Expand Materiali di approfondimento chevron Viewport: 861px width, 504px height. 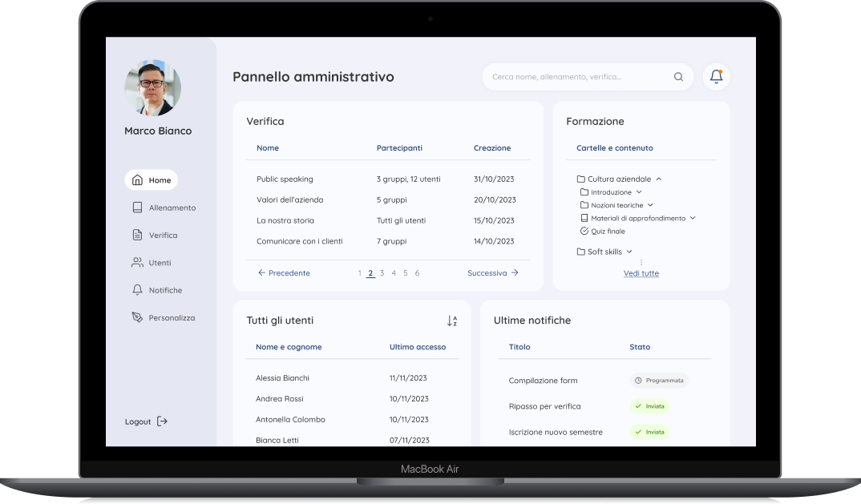click(693, 218)
